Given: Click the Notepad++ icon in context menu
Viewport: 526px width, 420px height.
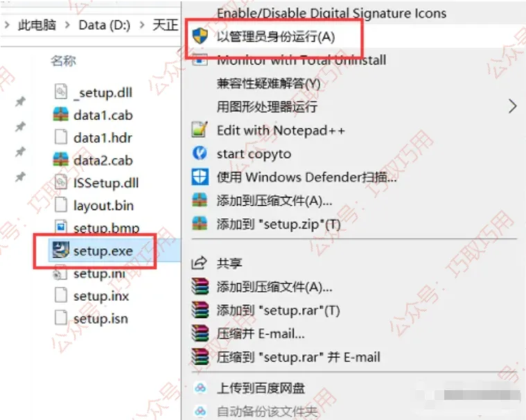Looking at the screenshot, I should 200,130.
